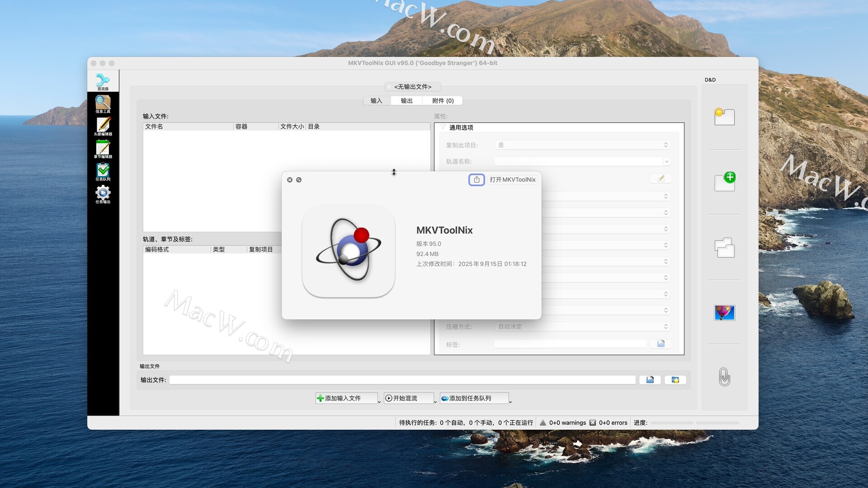Click the balloon picture icon in D&D panel

click(724, 312)
